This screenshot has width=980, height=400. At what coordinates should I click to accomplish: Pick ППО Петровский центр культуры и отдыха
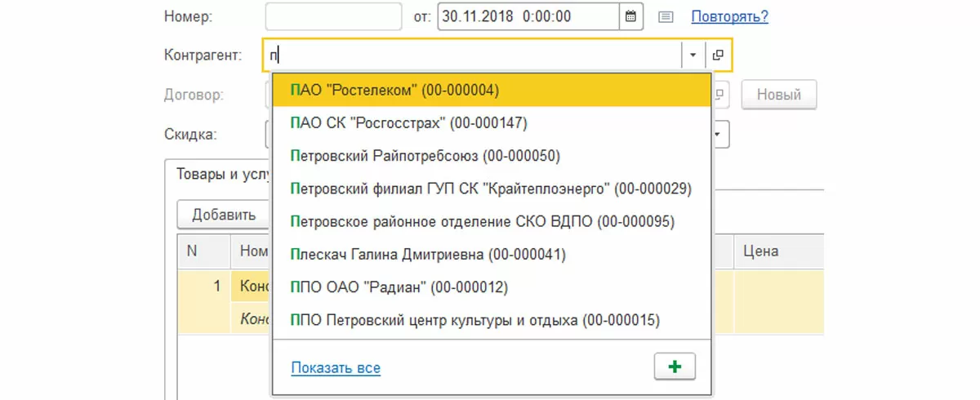492,320
